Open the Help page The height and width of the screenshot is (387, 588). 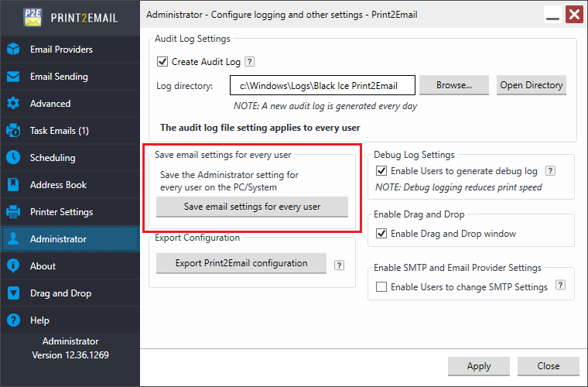point(70,320)
